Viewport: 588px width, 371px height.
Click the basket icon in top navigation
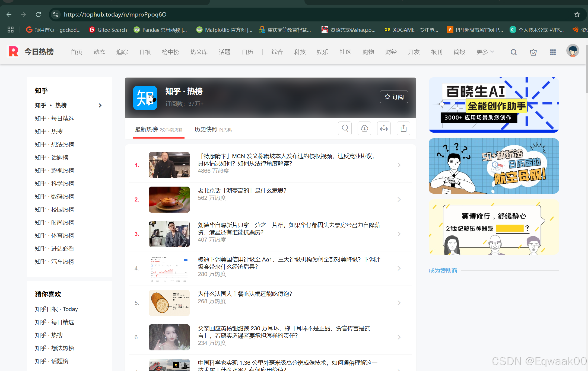click(x=533, y=52)
